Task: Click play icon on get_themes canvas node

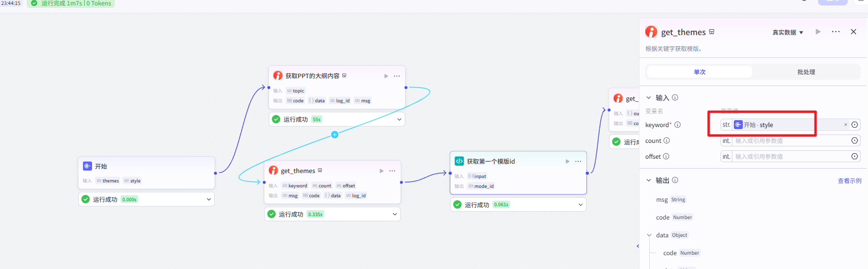Action: point(382,171)
